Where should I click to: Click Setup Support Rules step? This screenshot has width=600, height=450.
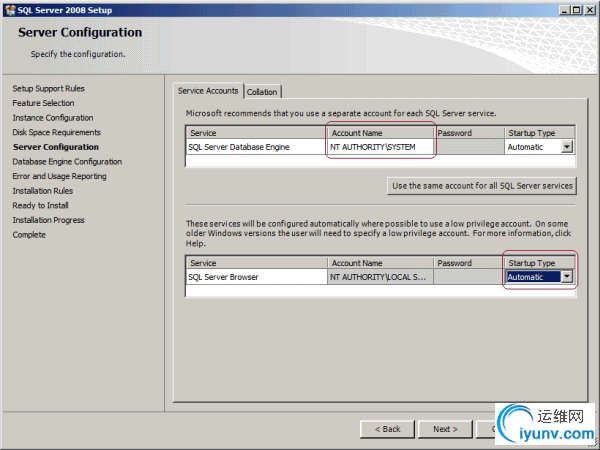click(x=49, y=88)
